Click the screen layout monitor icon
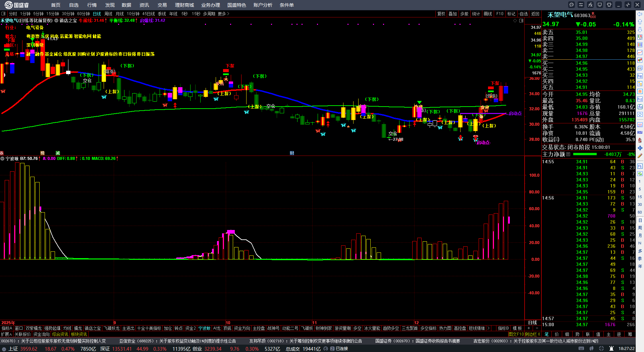The height and width of the screenshot is (352, 644). coord(600,5)
